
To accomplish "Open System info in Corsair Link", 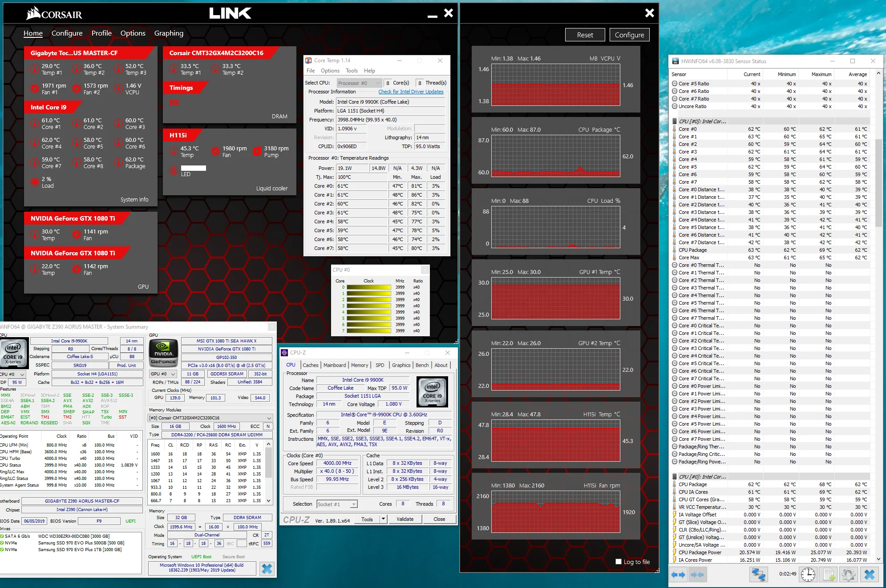I will pos(134,200).
